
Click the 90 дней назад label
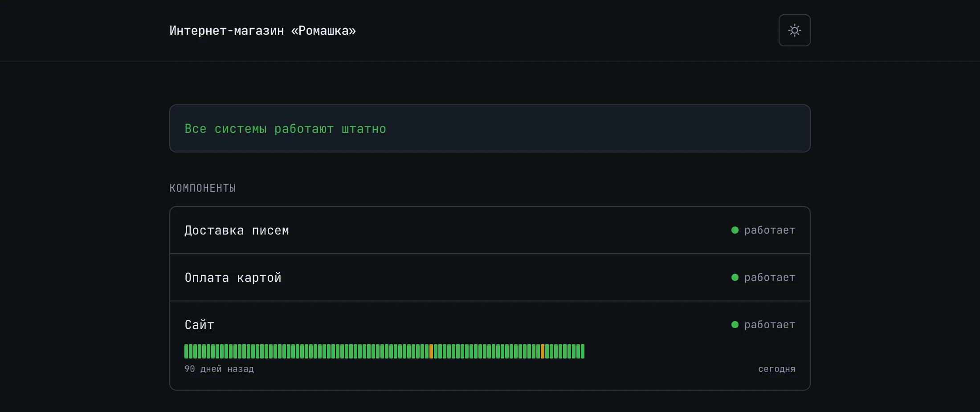tap(219, 369)
